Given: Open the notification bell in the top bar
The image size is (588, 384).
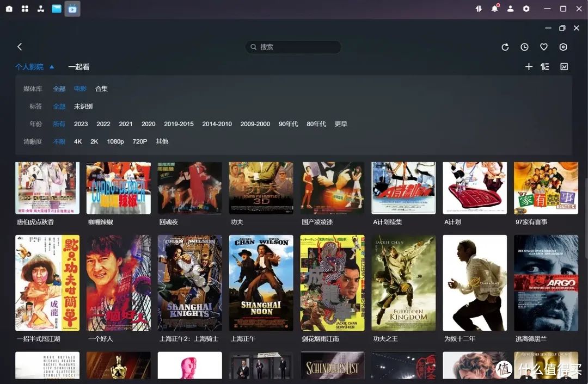Looking at the screenshot, I should click(494, 9).
